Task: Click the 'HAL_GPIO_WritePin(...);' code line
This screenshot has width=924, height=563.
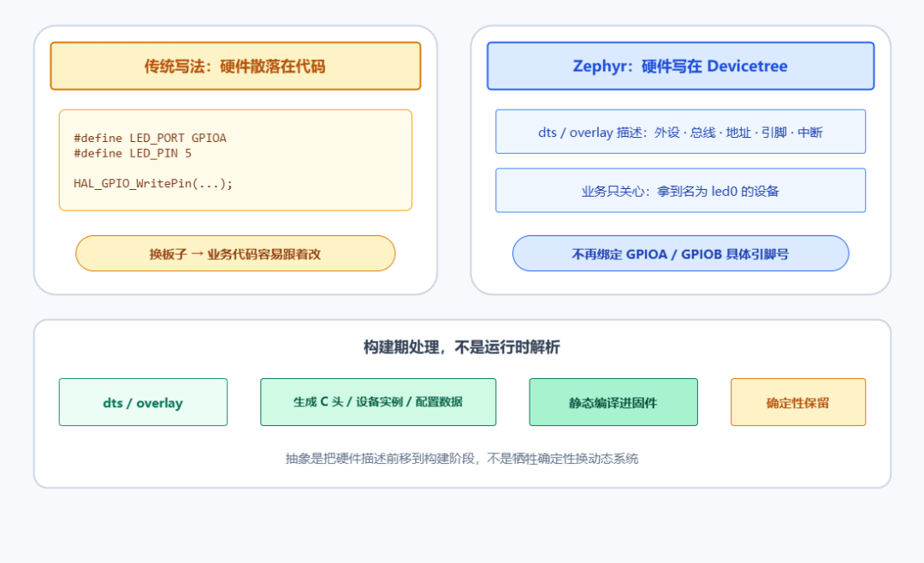Action: tap(153, 183)
